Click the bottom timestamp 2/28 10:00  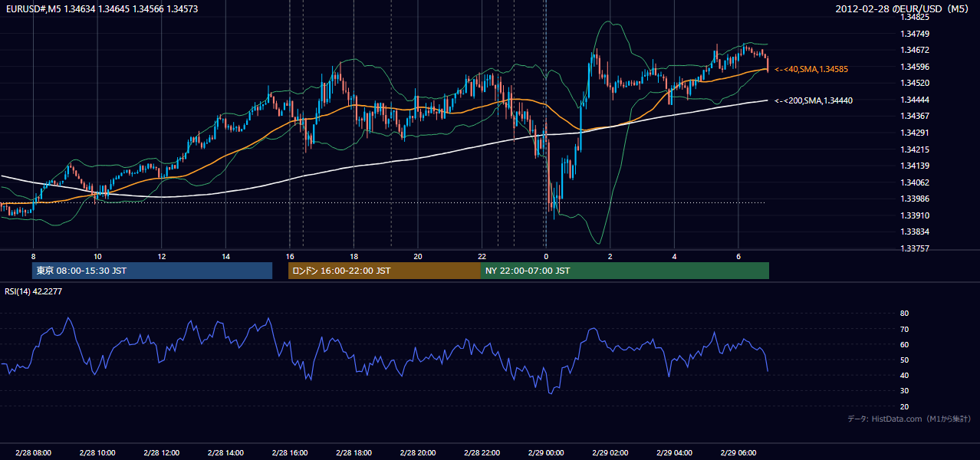click(x=97, y=453)
